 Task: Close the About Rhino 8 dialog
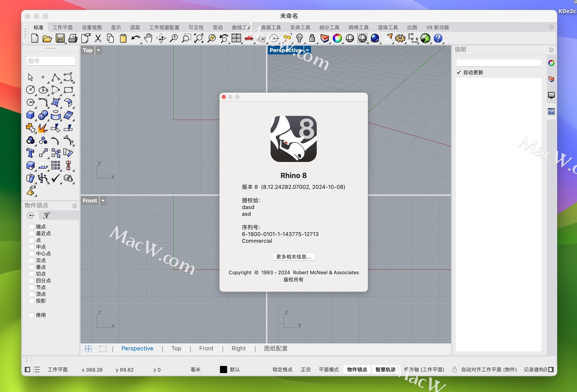click(x=224, y=97)
